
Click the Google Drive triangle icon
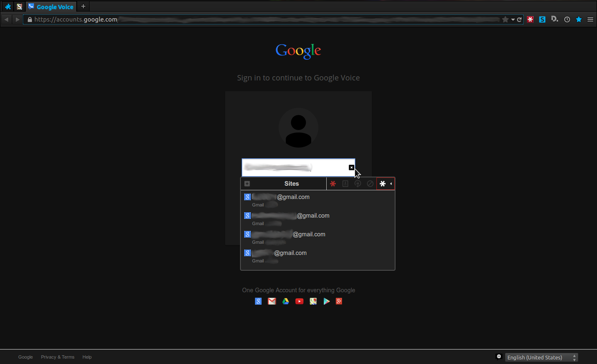[x=286, y=301]
